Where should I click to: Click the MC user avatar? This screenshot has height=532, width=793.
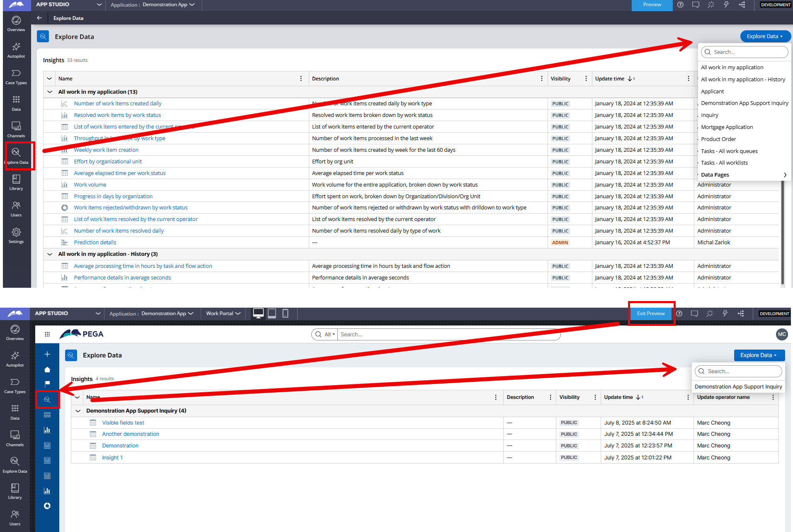(x=782, y=334)
